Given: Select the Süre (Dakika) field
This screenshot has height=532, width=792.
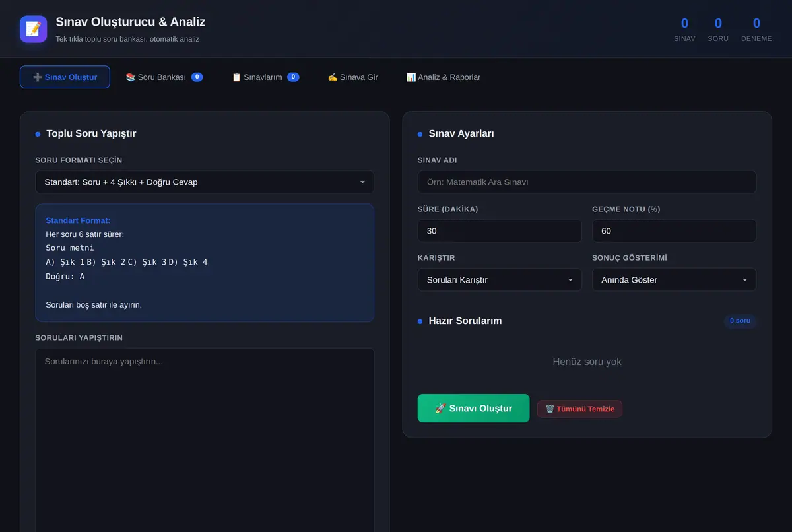Looking at the screenshot, I should coord(500,231).
